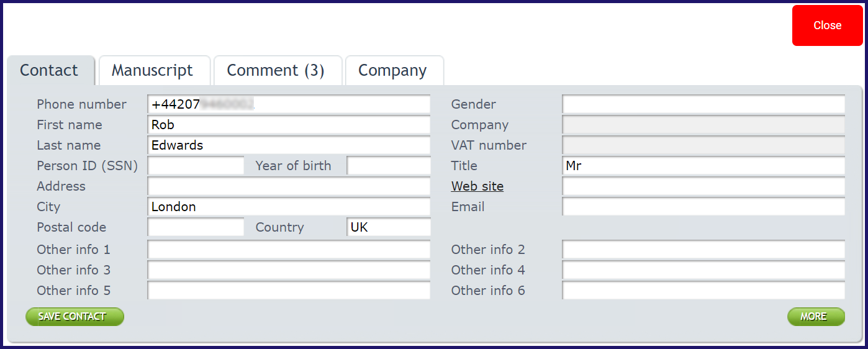Click the Country field showing UK
This screenshot has width=868, height=349.
(389, 227)
